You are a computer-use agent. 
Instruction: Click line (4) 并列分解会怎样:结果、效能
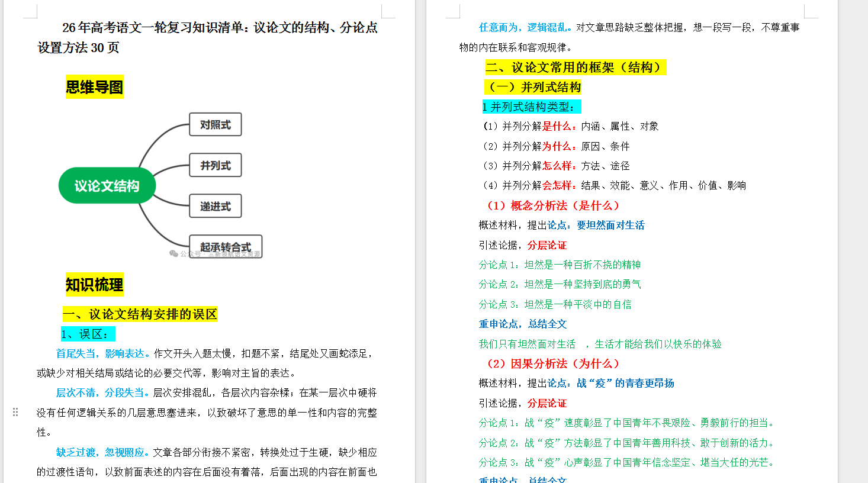coord(613,185)
